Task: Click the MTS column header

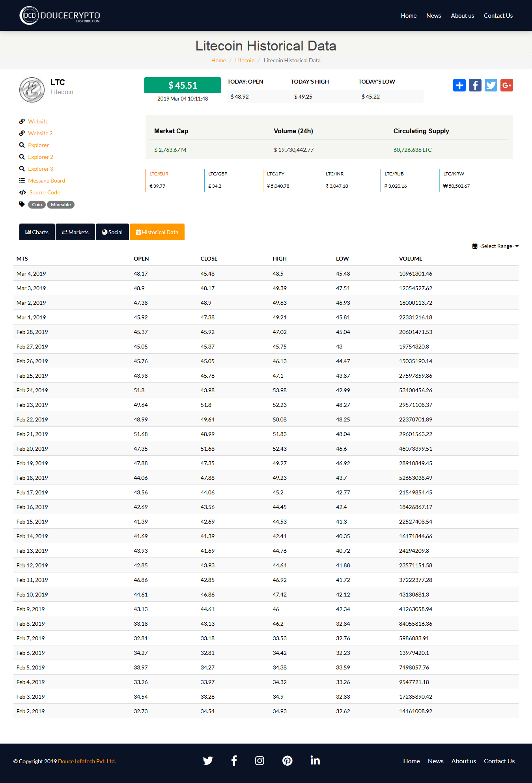Action: pyautogui.click(x=22, y=259)
